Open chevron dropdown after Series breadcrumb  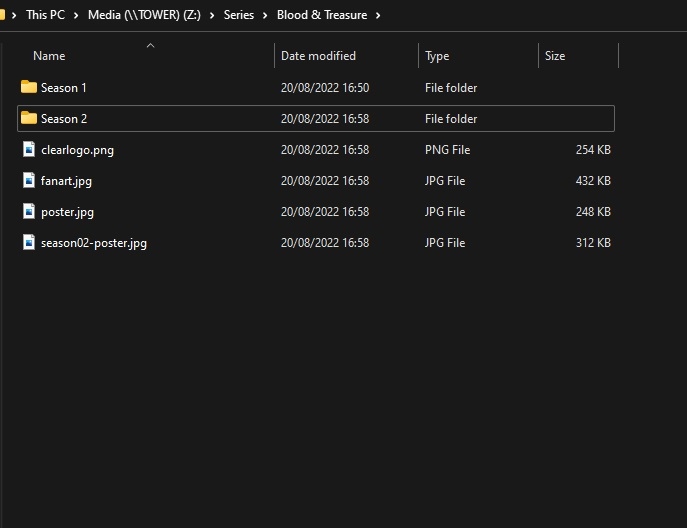pyautogui.click(x=265, y=15)
